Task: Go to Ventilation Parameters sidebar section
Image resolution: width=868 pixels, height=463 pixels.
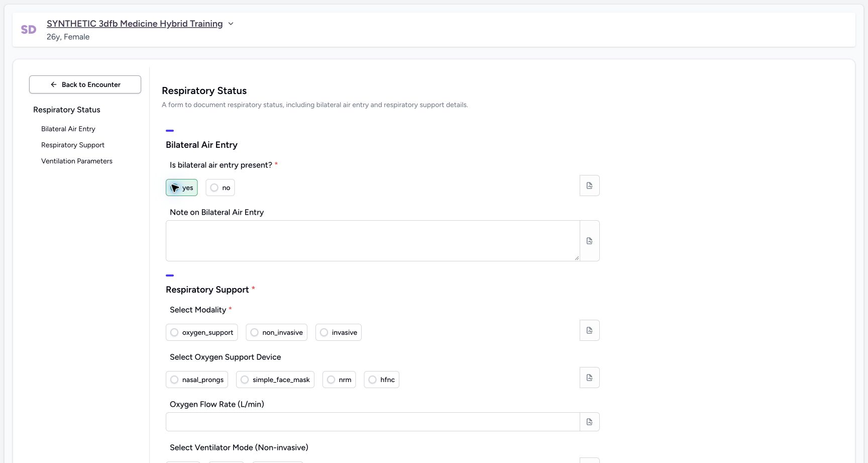Action: 77,161
